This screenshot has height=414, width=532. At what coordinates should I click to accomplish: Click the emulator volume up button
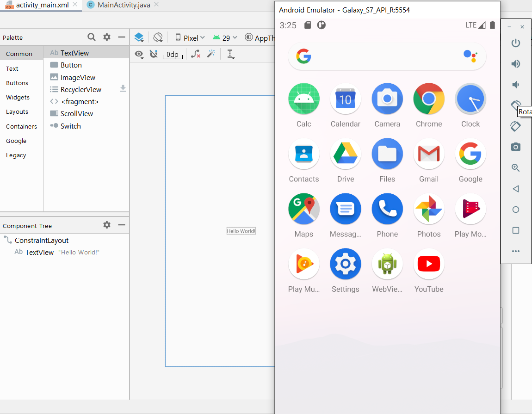click(x=516, y=64)
